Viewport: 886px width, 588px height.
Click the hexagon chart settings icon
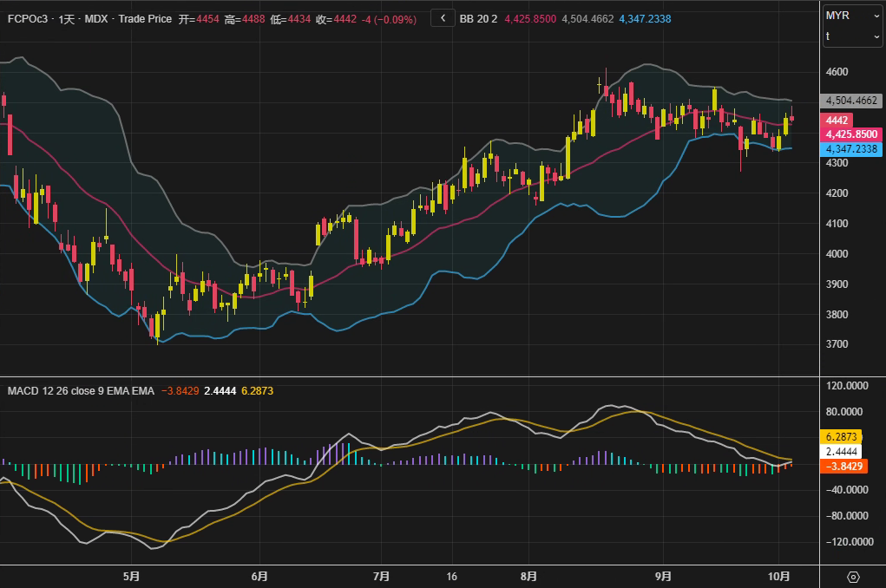[853, 577]
